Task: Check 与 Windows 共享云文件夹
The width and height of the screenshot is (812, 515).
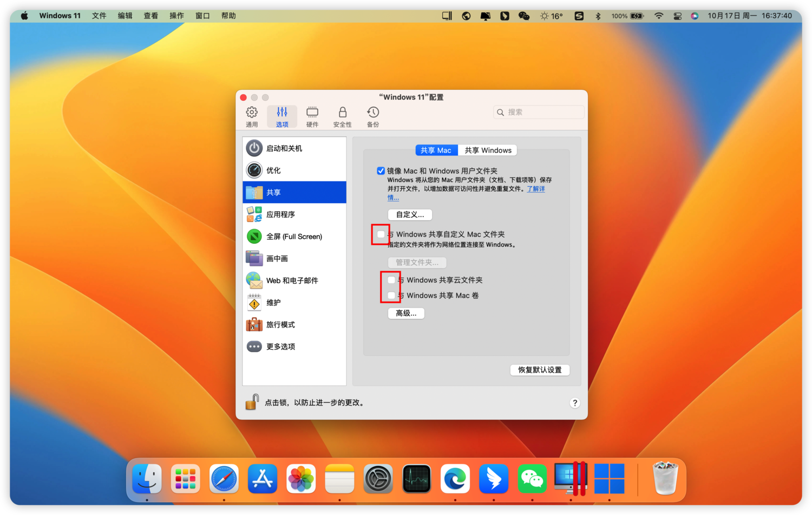Action: [391, 280]
